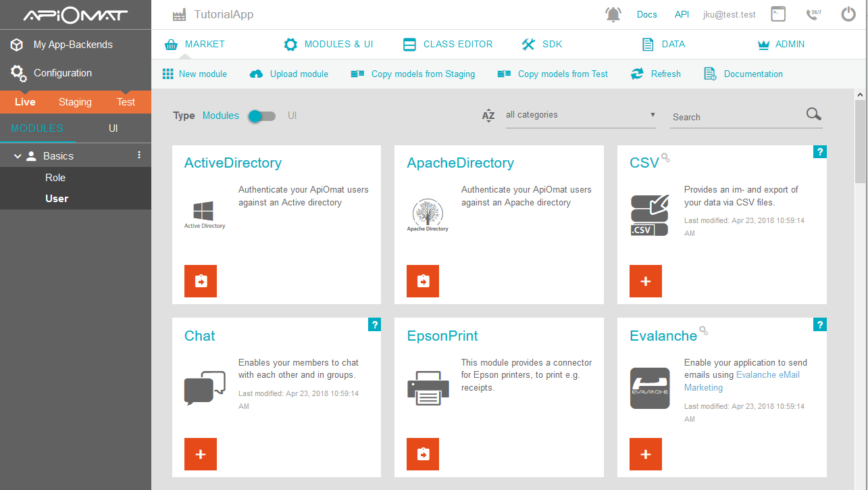
Task: Click the 24/7 phone support icon
Action: click(814, 14)
